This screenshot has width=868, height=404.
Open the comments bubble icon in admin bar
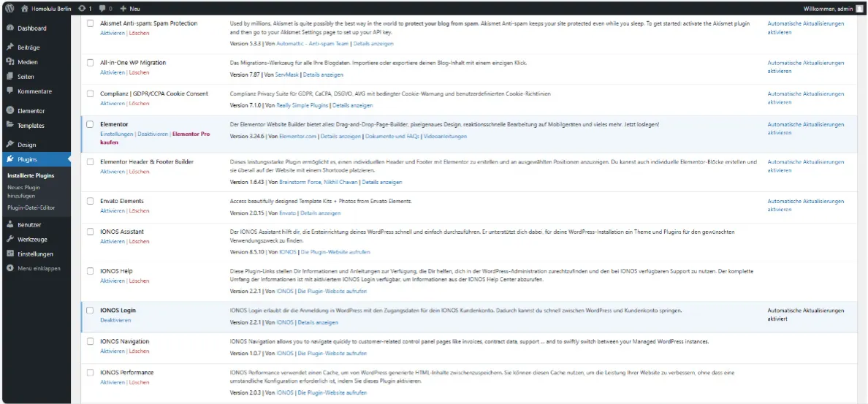(x=103, y=9)
